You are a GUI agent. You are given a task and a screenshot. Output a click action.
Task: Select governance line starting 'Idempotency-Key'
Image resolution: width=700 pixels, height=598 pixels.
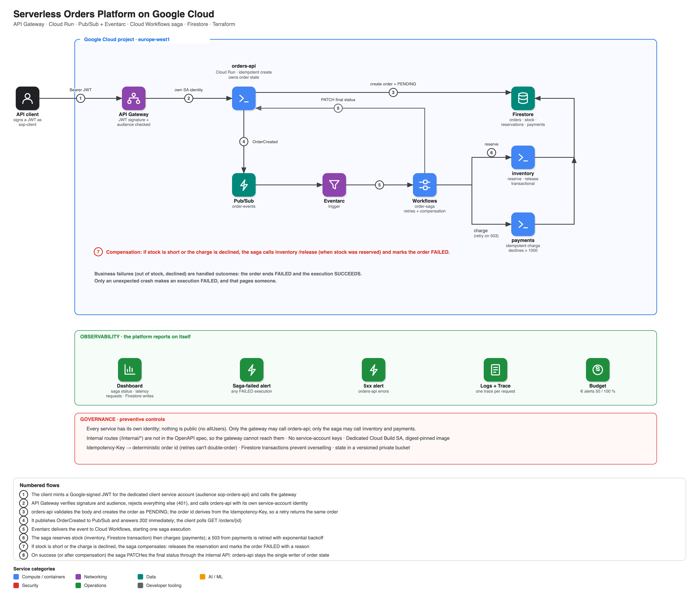pos(248,448)
